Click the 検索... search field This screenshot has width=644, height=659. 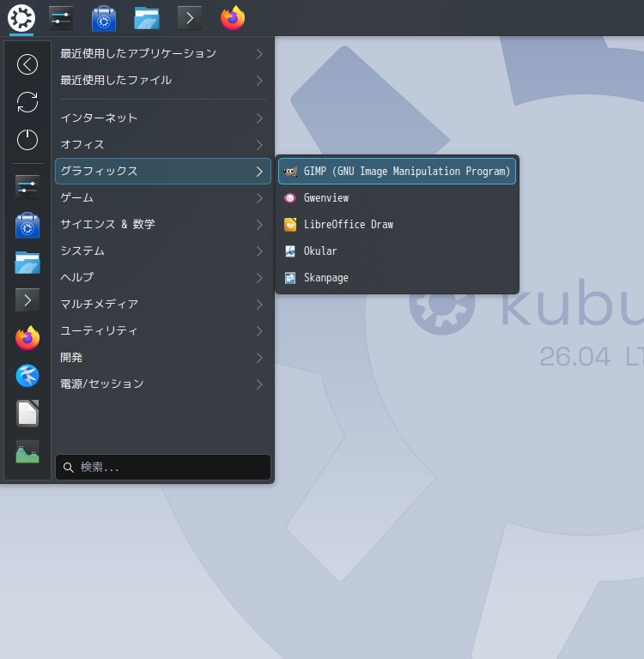(x=163, y=468)
